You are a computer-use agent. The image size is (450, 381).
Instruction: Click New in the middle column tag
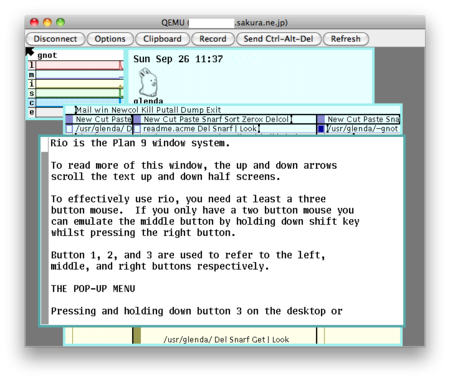pos(152,119)
